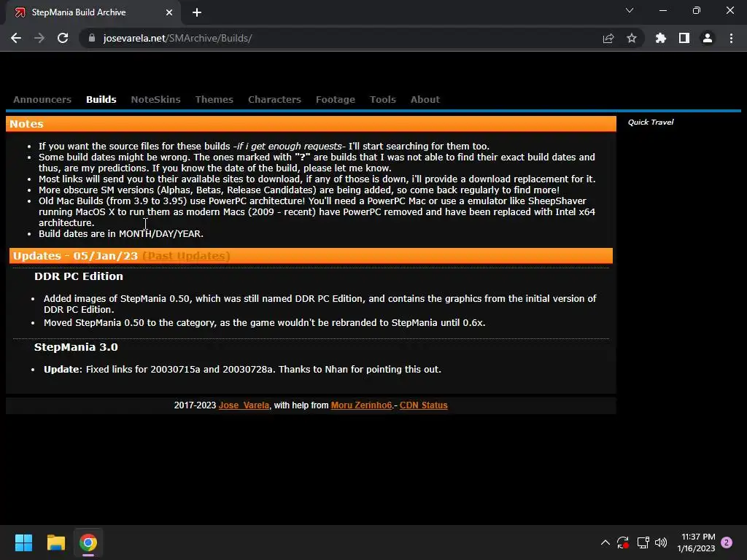Viewport: 747px width, 560px height.
Task: Reload the page with the refresh icon
Action: tap(63, 38)
